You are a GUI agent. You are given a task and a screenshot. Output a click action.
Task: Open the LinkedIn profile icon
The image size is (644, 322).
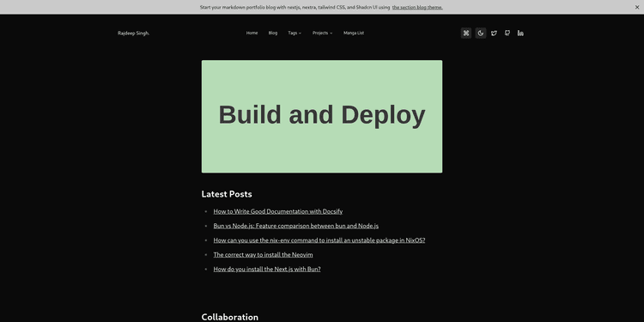click(x=520, y=33)
